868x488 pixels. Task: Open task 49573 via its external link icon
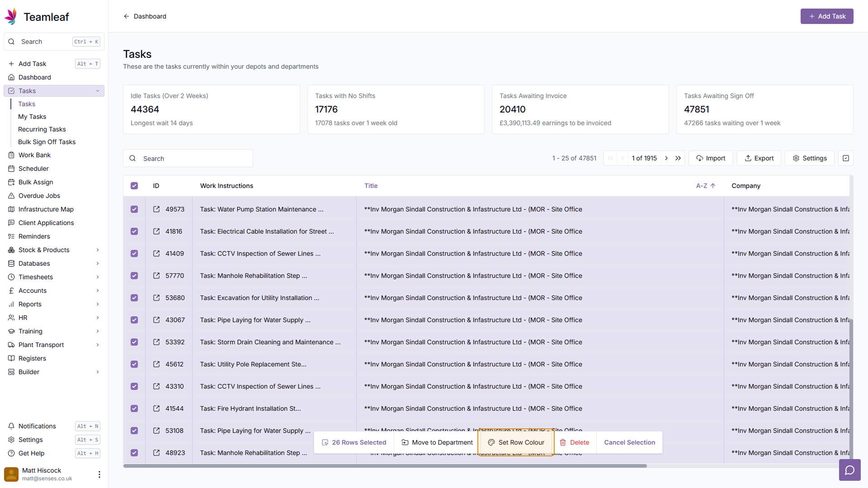[156, 209]
